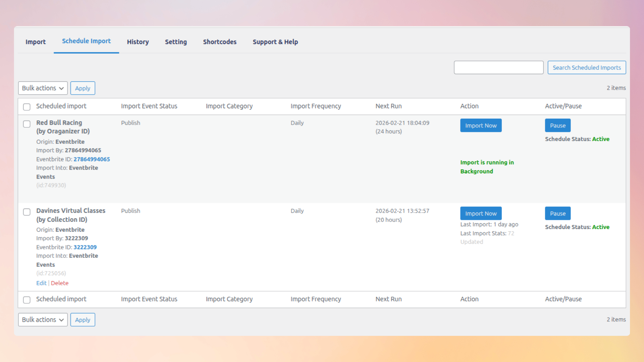Image resolution: width=644 pixels, height=362 pixels.
Task: Check the Red Bull Racing row checkbox
Action: (26, 124)
